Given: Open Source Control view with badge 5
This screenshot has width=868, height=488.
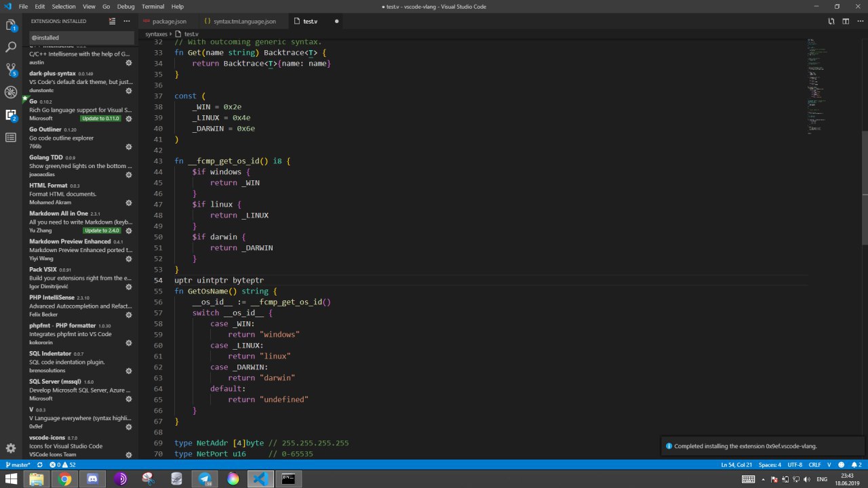Looking at the screenshot, I should (x=11, y=70).
